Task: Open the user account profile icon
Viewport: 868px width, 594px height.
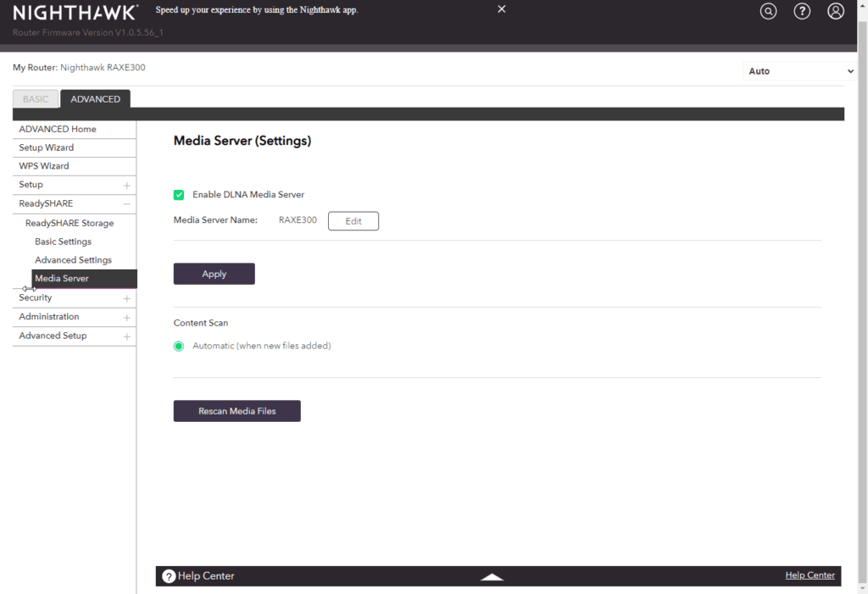Action: click(x=836, y=11)
